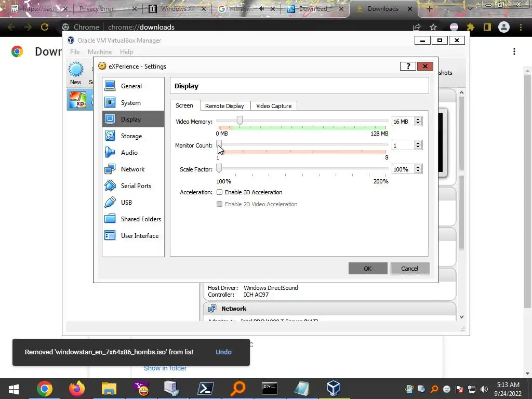532x399 pixels.
Task: Switch to Remote Display tab
Action: tap(224, 106)
